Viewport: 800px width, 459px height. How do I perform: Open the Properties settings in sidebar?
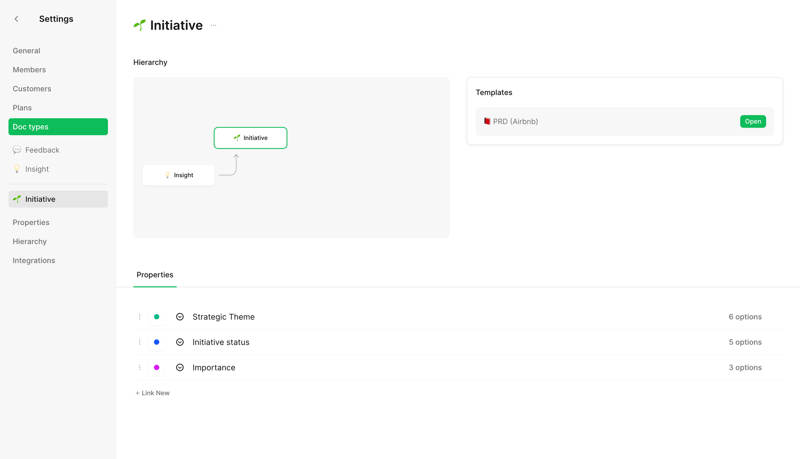(x=31, y=222)
